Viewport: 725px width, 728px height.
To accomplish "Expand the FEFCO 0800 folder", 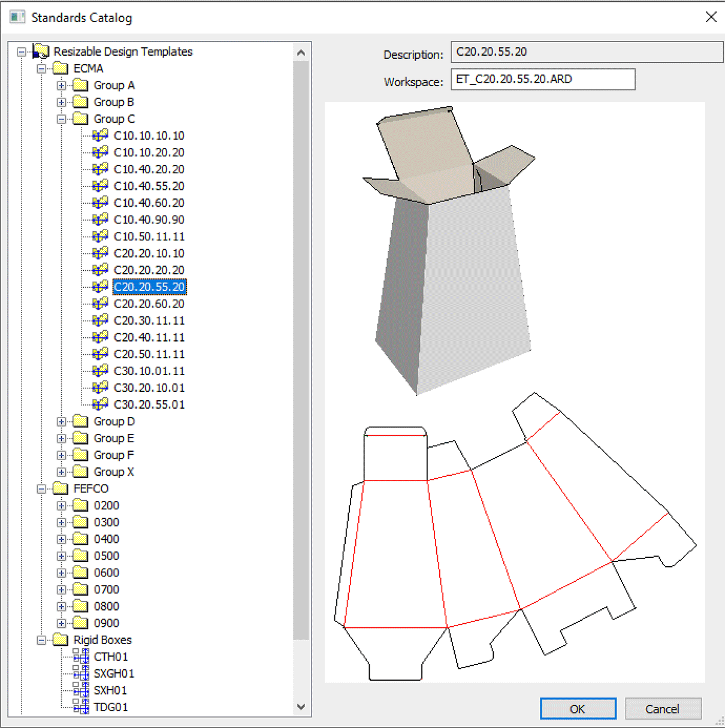I will 61,606.
